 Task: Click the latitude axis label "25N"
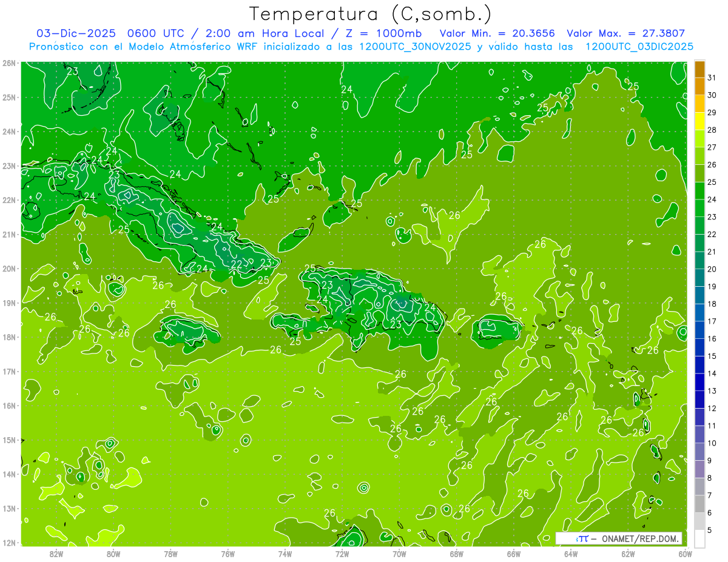(x=8, y=97)
